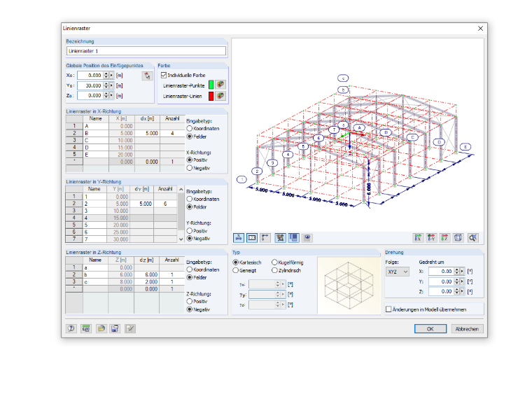Click Y0 spinner arrows
The height and width of the screenshot is (399, 532).
point(106,85)
